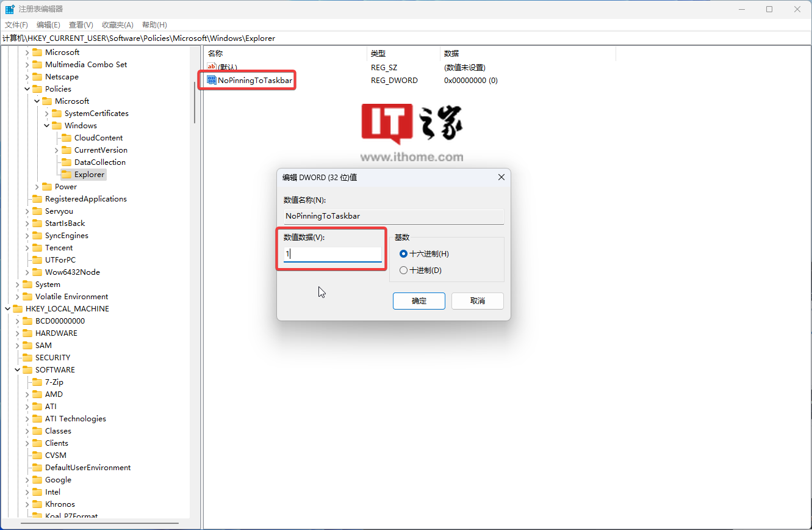Screen dimensions: 812x530
Task: Click the CloudContent folder icon
Action: click(66, 138)
